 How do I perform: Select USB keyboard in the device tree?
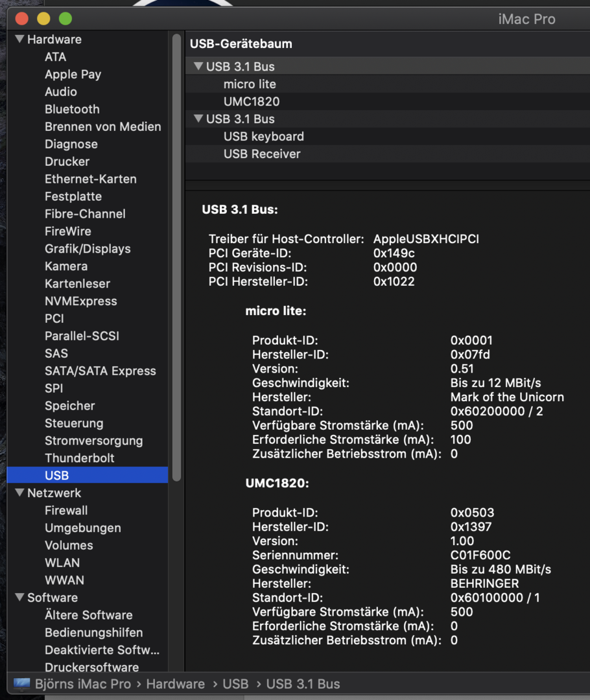pos(263,137)
